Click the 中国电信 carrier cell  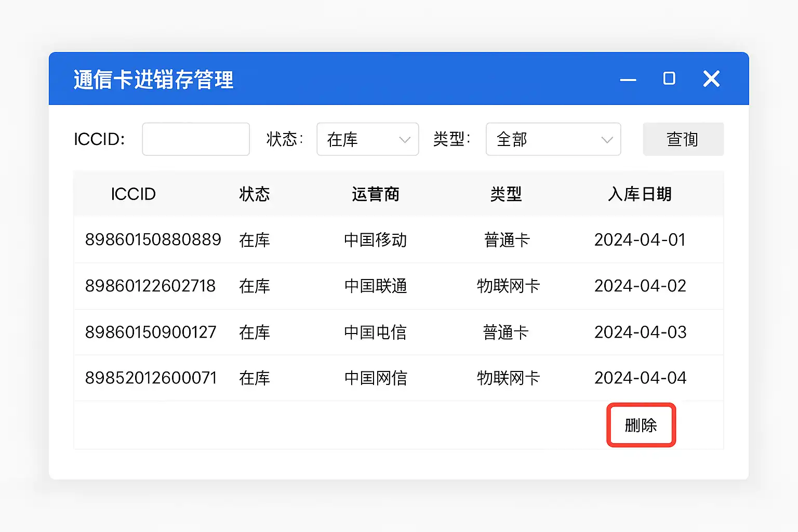(x=375, y=332)
